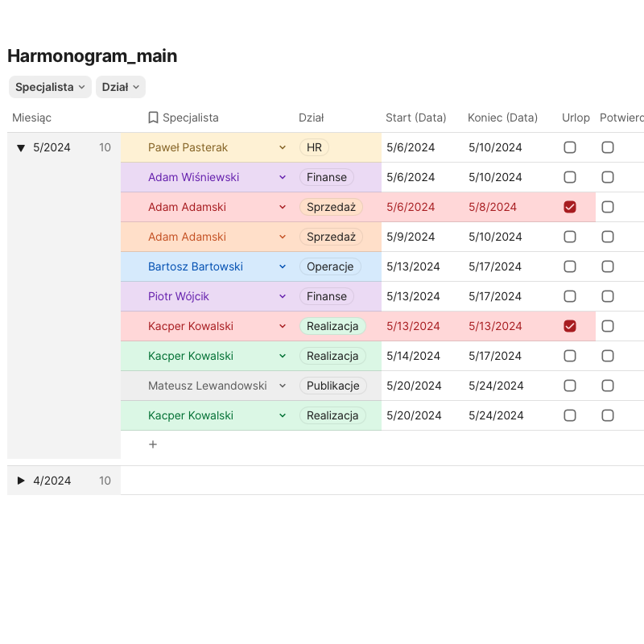Image resolution: width=644 pixels, height=644 pixels.
Task: Open the Dział grouping dropdown
Action: tap(120, 87)
